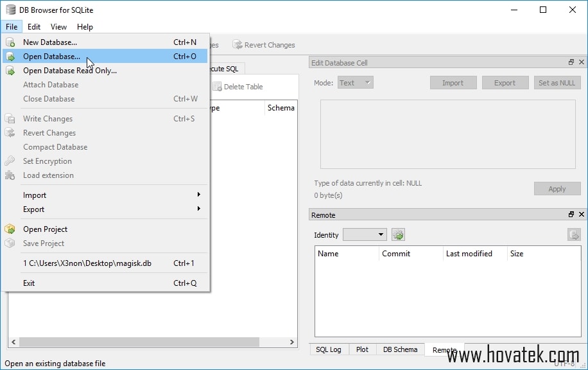Close the Edit Database Cell panel
588x370 pixels.
(581, 62)
